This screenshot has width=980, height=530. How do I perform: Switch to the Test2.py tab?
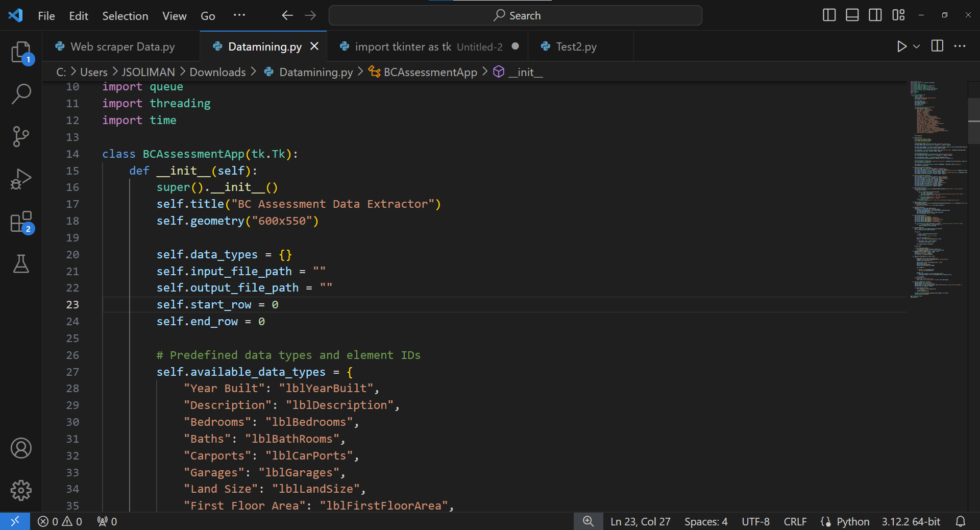coord(576,46)
